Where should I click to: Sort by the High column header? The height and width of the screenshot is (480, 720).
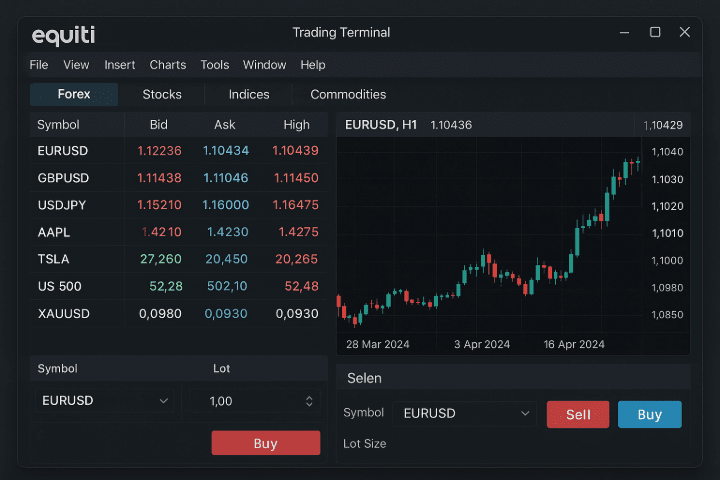pos(297,124)
